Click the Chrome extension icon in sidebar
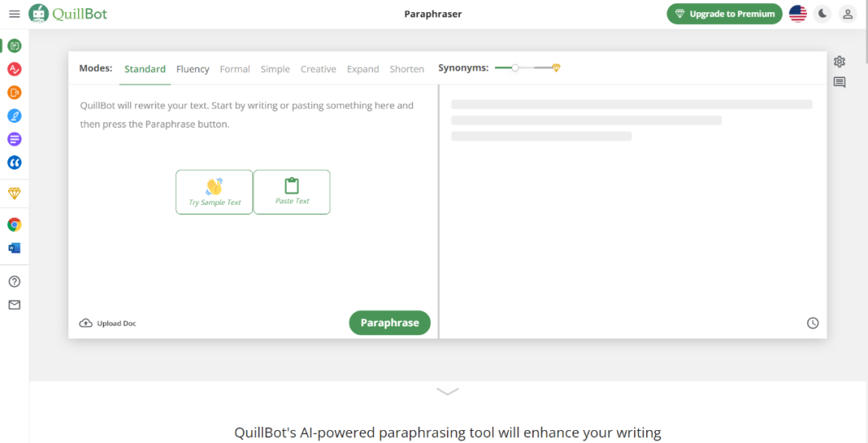This screenshot has width=868, height=443. [14, 224]
